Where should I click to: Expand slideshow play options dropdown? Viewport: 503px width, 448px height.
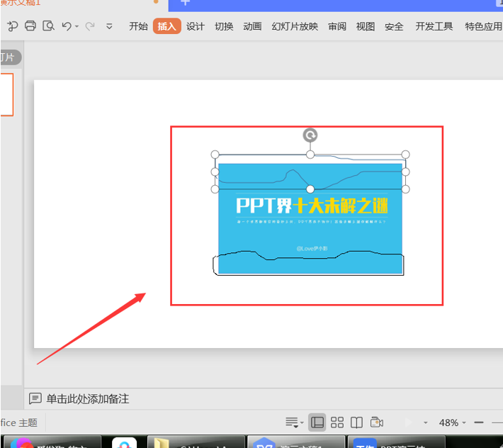[x=425, y=422]
